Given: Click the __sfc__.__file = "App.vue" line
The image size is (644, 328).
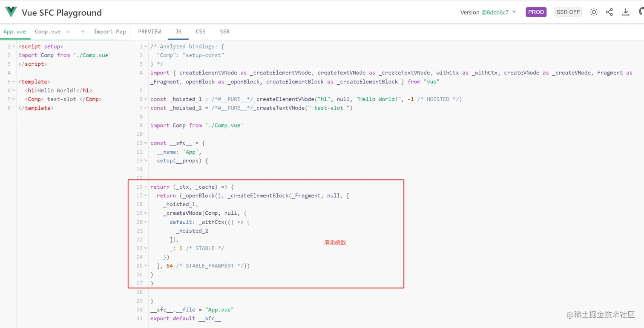Looking at the screenshot, I should pyautogui.click(x=192, y=310).
